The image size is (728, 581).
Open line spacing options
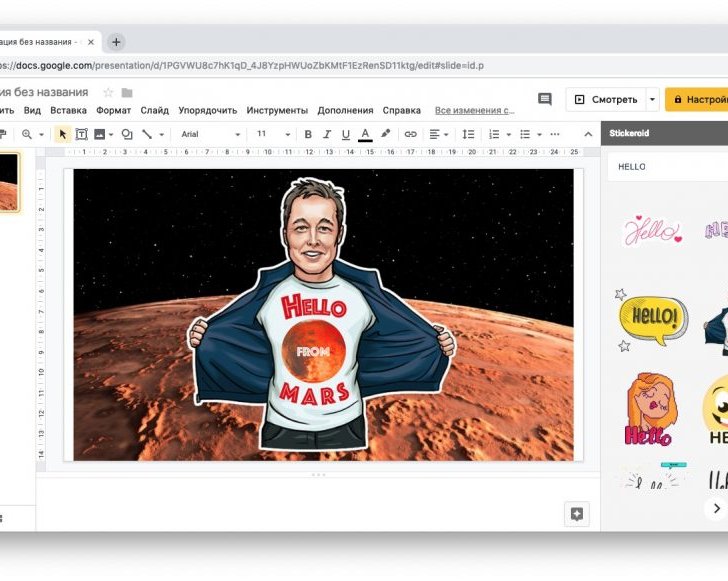point(468,134)
